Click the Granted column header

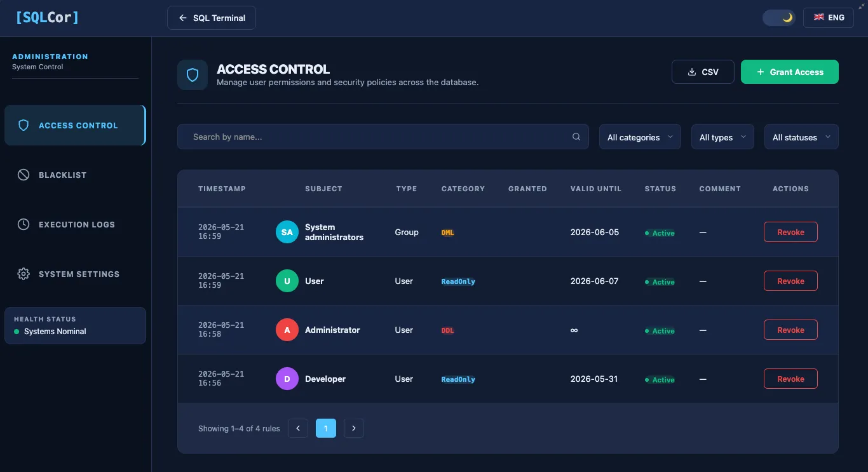point(527,189)
